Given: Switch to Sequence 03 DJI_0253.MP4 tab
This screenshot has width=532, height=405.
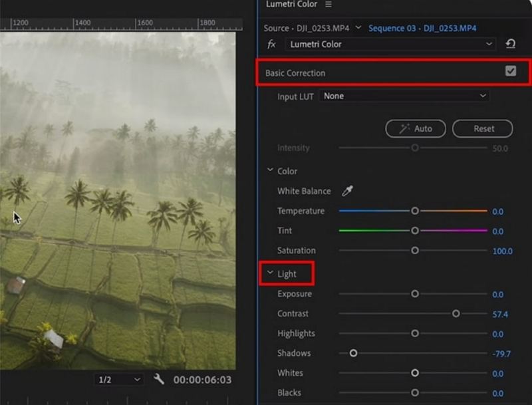Looking at the screenshot, I should 422,28.
